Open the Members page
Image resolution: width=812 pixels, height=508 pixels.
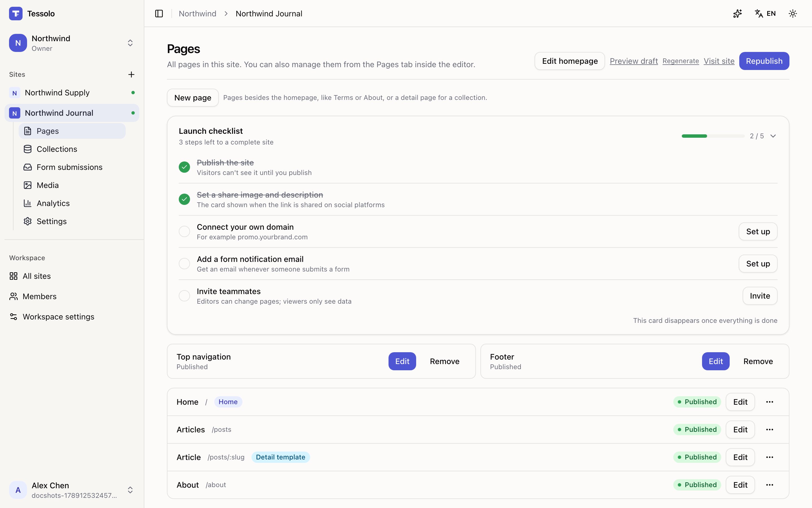[72, 296]
